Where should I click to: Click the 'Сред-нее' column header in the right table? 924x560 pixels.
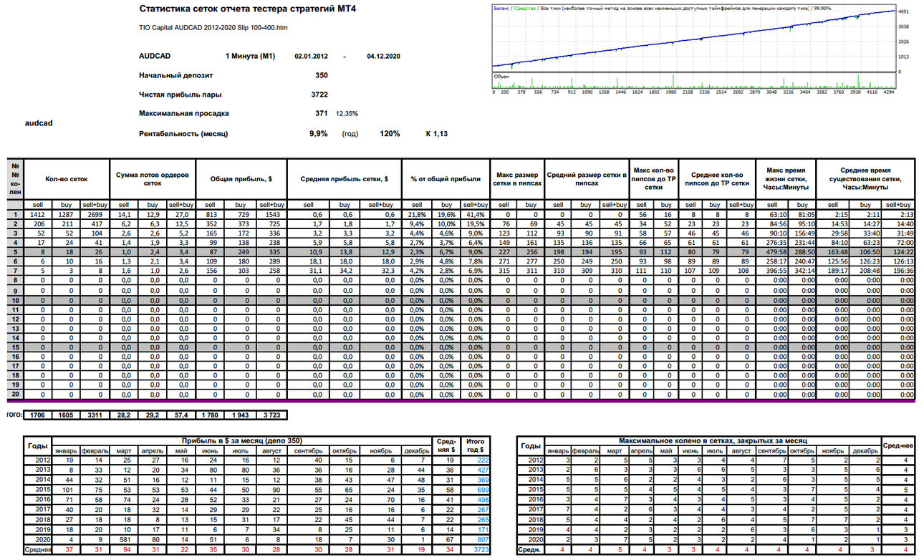[897, 445]
